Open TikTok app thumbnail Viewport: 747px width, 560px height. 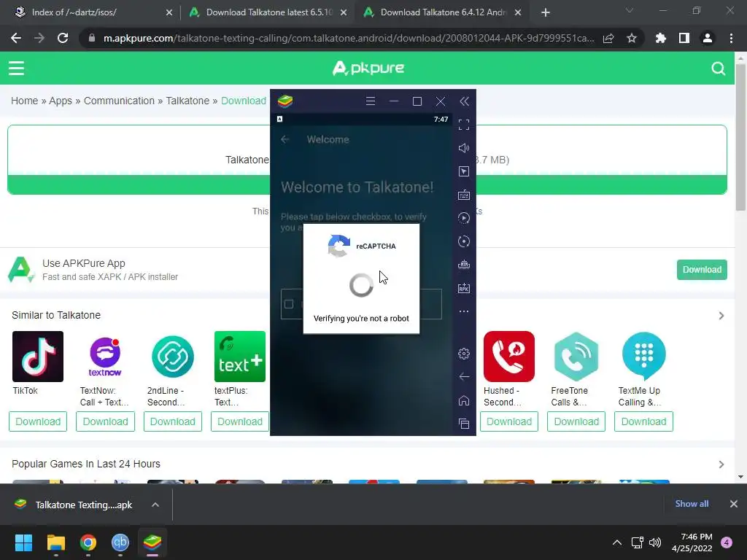click(38, 356)
